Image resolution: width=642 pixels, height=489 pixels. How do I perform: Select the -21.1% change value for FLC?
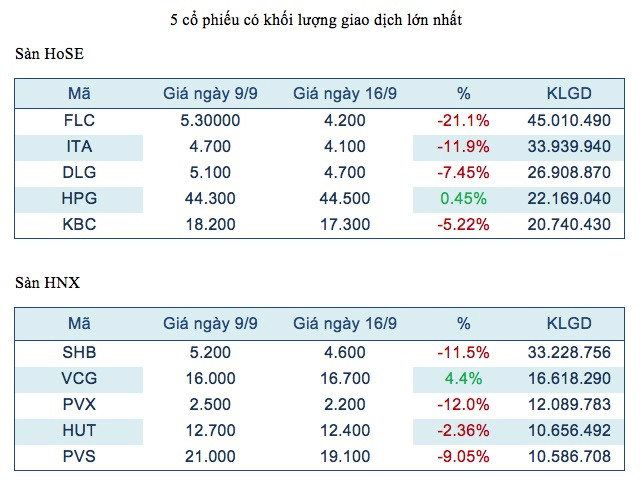coord(463,121)
